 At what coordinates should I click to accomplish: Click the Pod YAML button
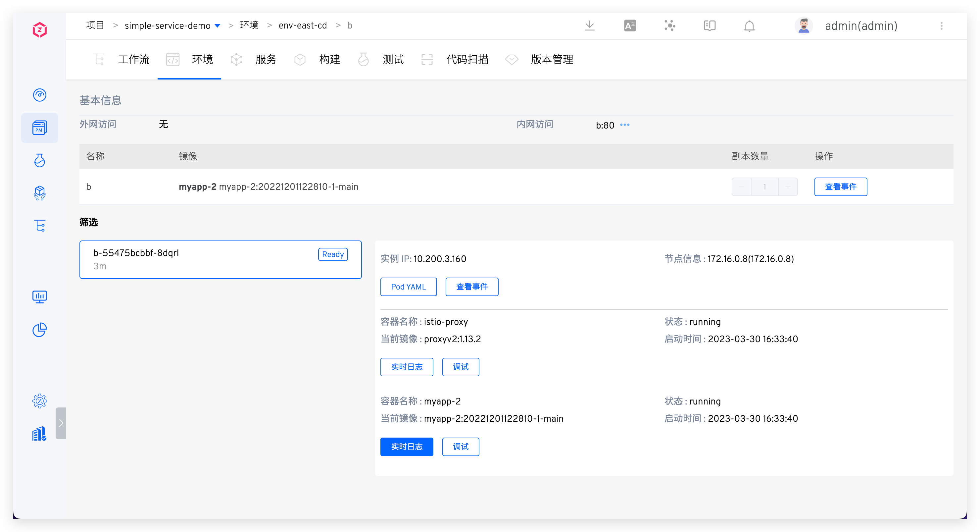click(408, 287)
